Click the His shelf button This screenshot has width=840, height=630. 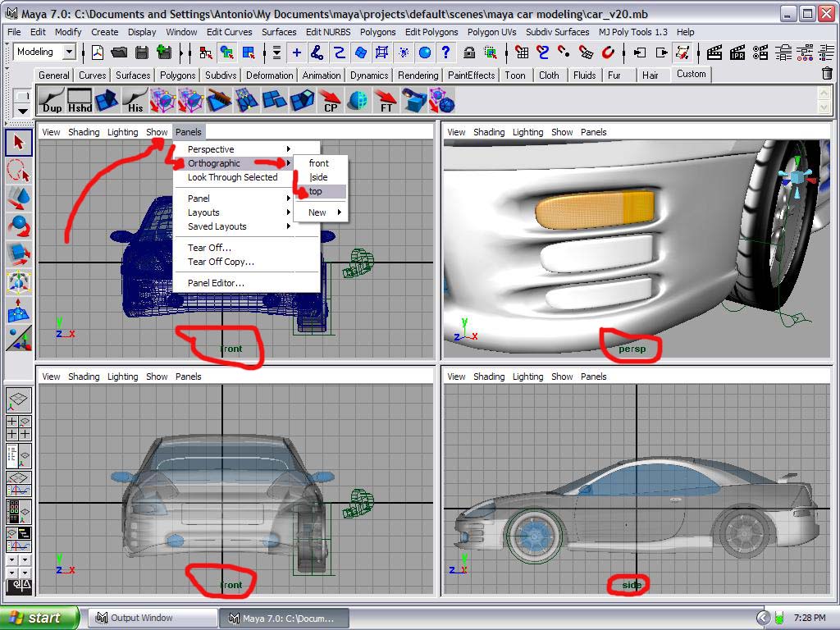135,101
